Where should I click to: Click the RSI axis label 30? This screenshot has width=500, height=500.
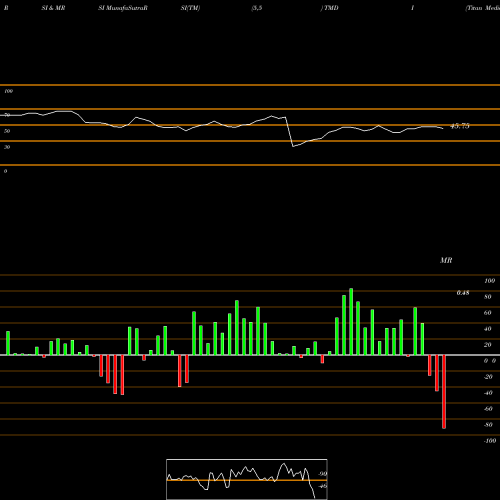[7, 147]
